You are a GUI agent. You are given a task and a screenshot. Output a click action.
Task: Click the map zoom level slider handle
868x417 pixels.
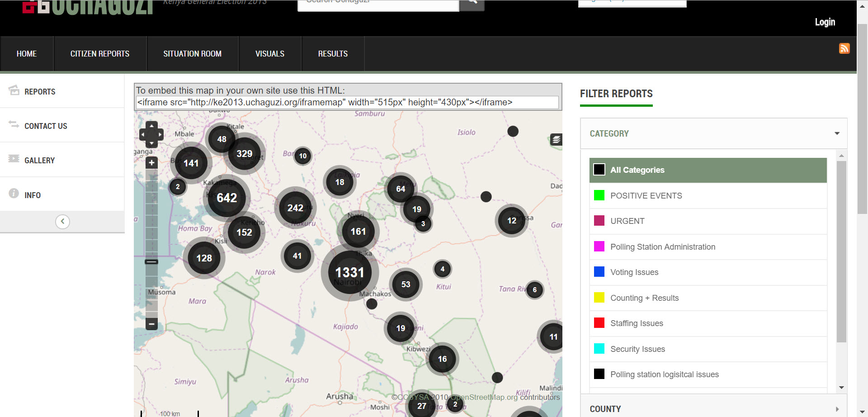point(151,262)
